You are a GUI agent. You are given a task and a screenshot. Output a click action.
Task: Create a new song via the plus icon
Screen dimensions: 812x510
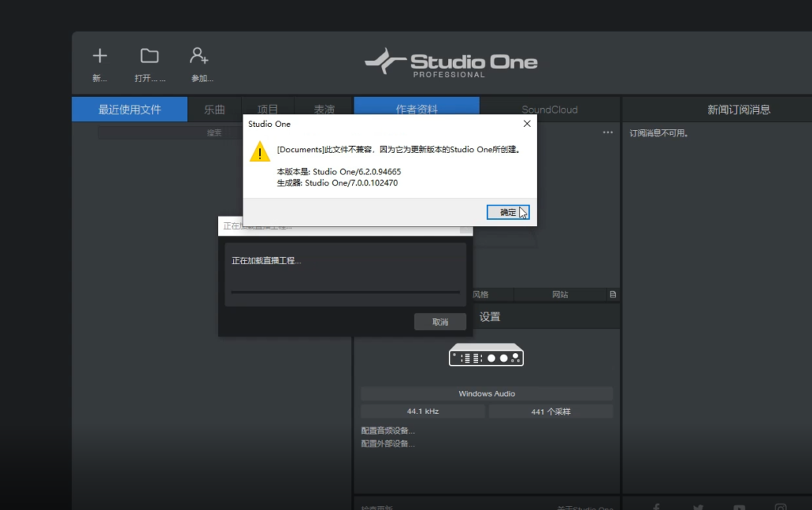pyautogui.click(x=99, y=56)
